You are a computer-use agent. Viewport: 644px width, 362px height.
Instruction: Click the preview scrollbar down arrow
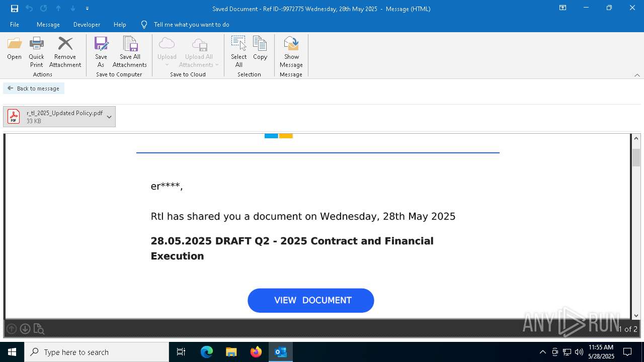click(x=636, y=315)
